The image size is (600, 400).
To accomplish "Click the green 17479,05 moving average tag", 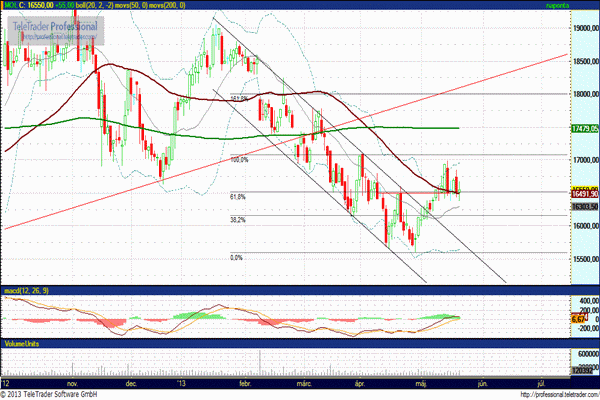I will click(585, 129).
